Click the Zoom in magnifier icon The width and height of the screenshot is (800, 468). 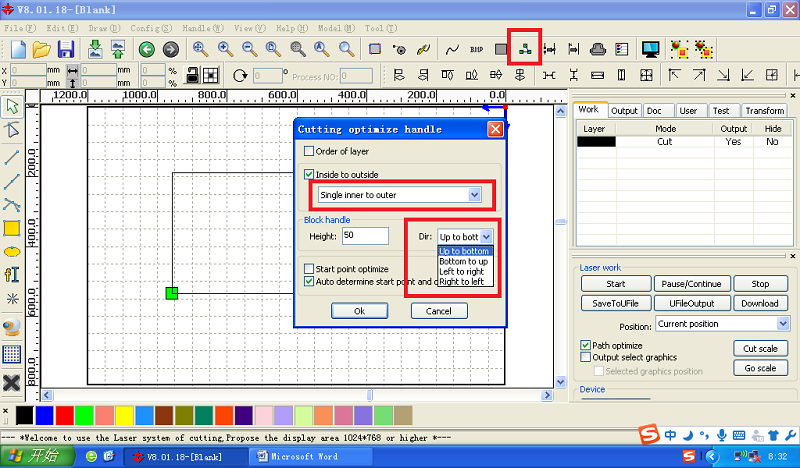click(225, 49)
